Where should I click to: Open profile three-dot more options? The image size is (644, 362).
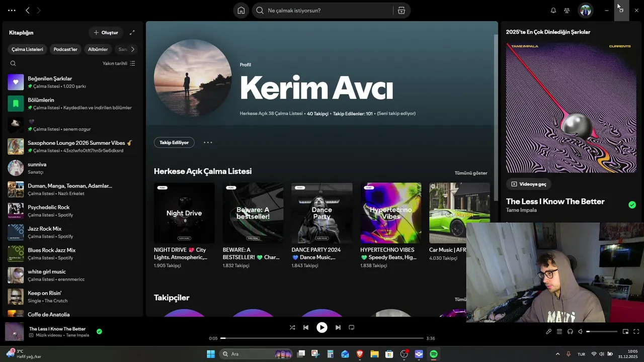(208, 142)
